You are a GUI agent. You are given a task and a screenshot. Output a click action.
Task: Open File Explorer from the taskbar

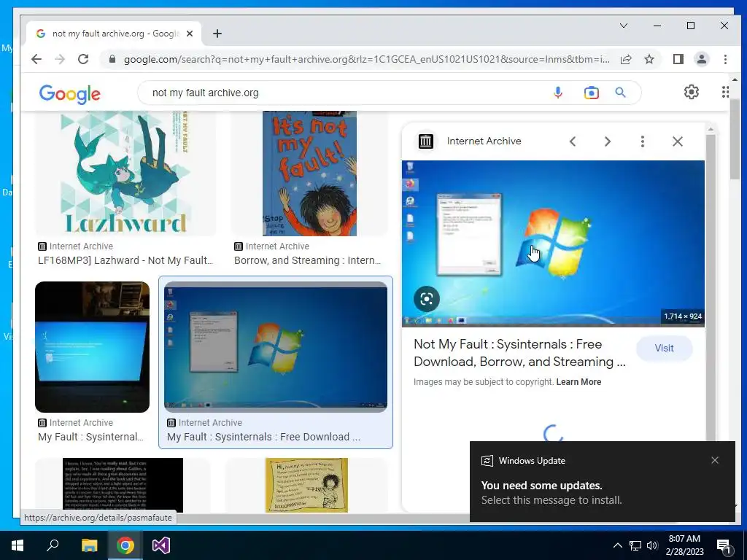pos(89,545)
